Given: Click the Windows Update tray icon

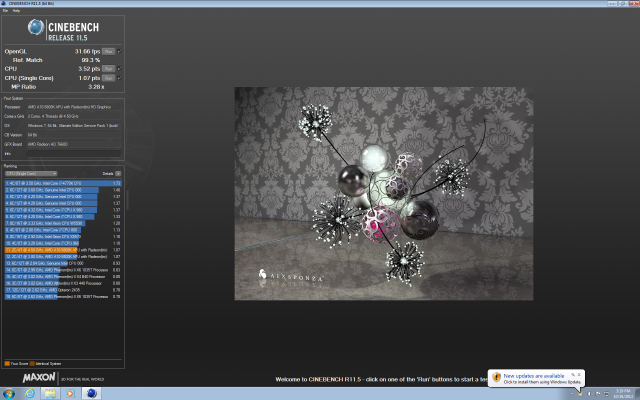Looking at the screenshot, I should pos(580,394).
